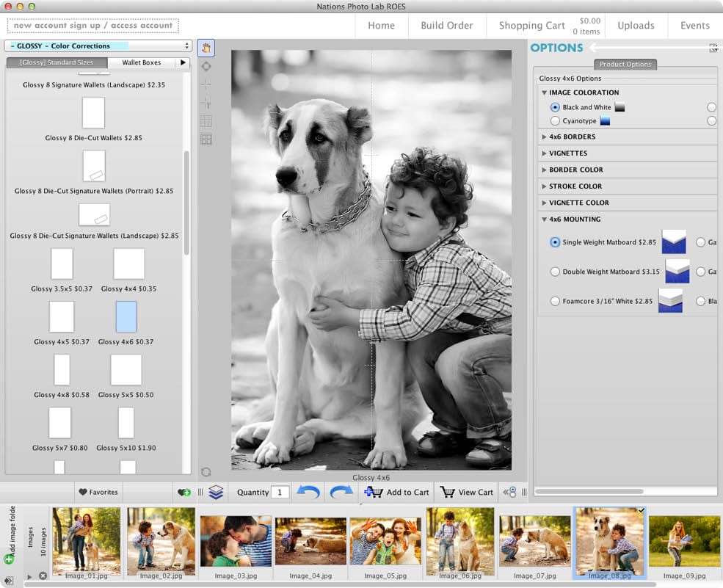The height and width of the screenshot is (588, 723).
Task: Select Cyanotype image coloration
Action: click(x=555, y=121)
